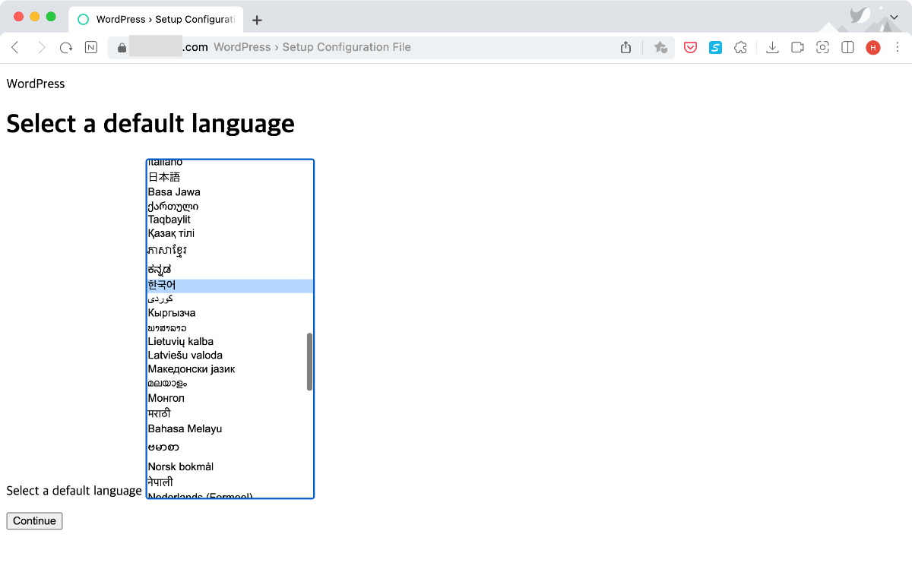Select the नेपाली language option
912x588 pixels.
tap(230, 482)
